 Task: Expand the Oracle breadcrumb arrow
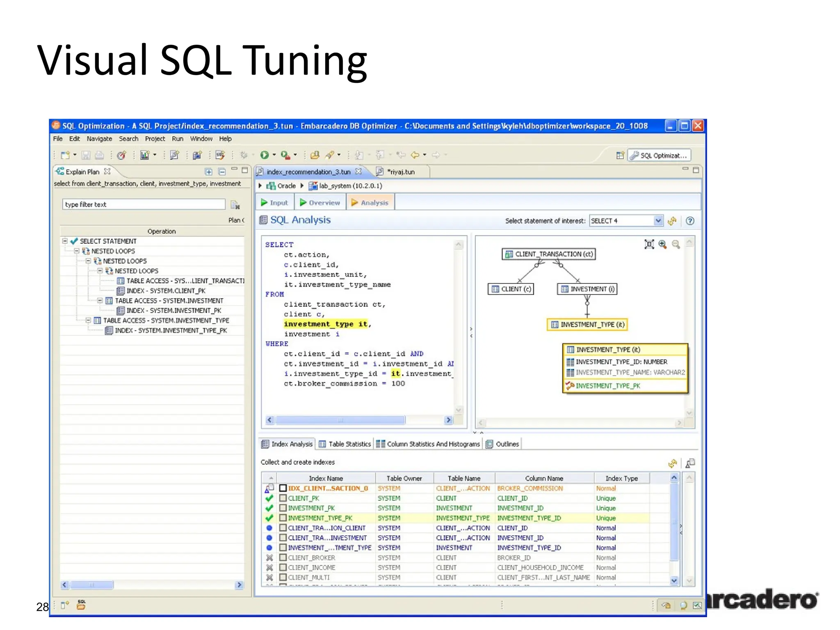[260, 186]
